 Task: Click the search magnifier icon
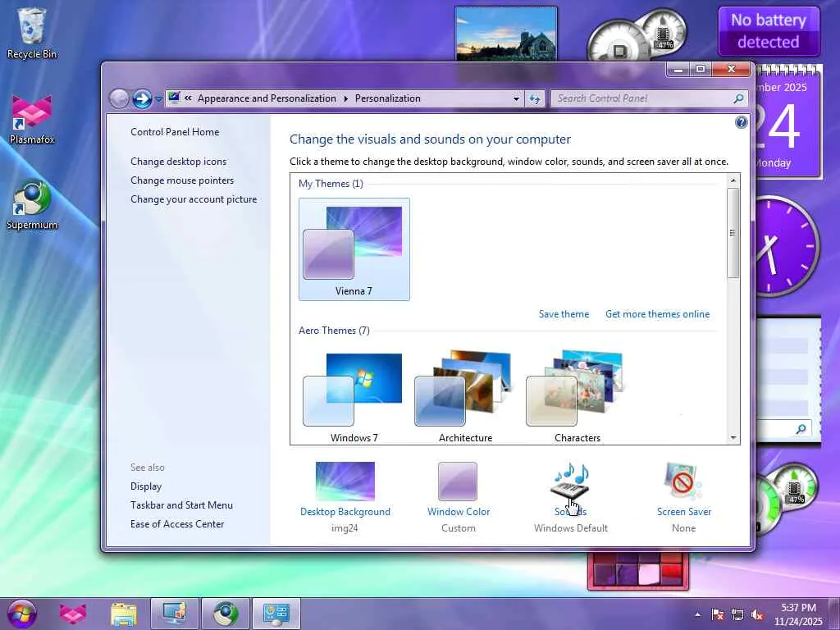[739, 98]
